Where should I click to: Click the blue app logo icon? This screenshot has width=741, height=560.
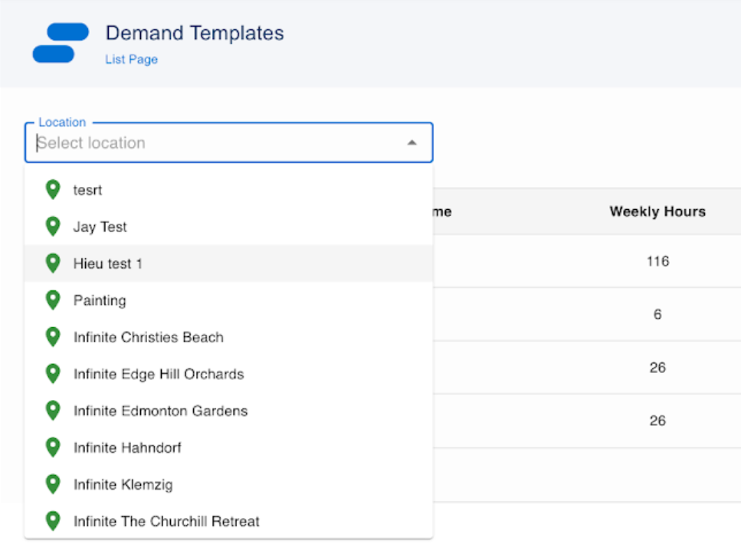61,43
